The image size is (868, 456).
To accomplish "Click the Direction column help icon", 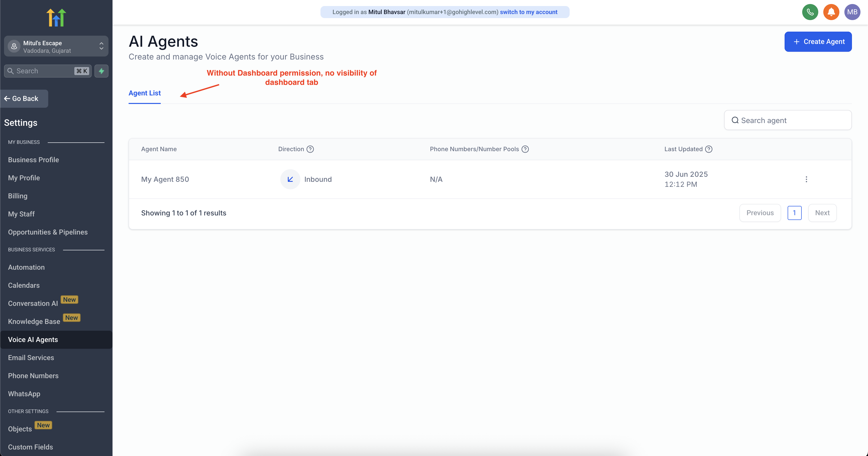I will [x=310, y=149].
